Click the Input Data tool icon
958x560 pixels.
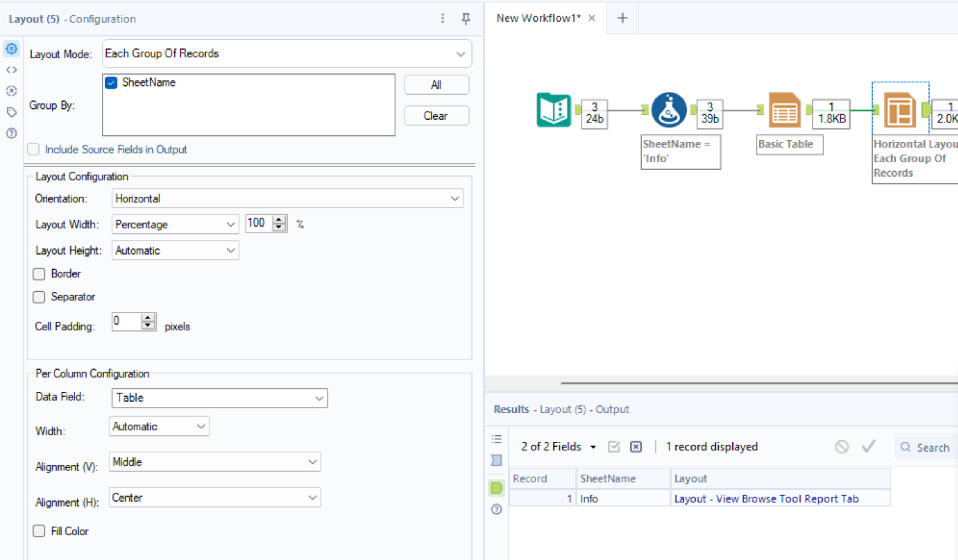[x=553, y=110]
